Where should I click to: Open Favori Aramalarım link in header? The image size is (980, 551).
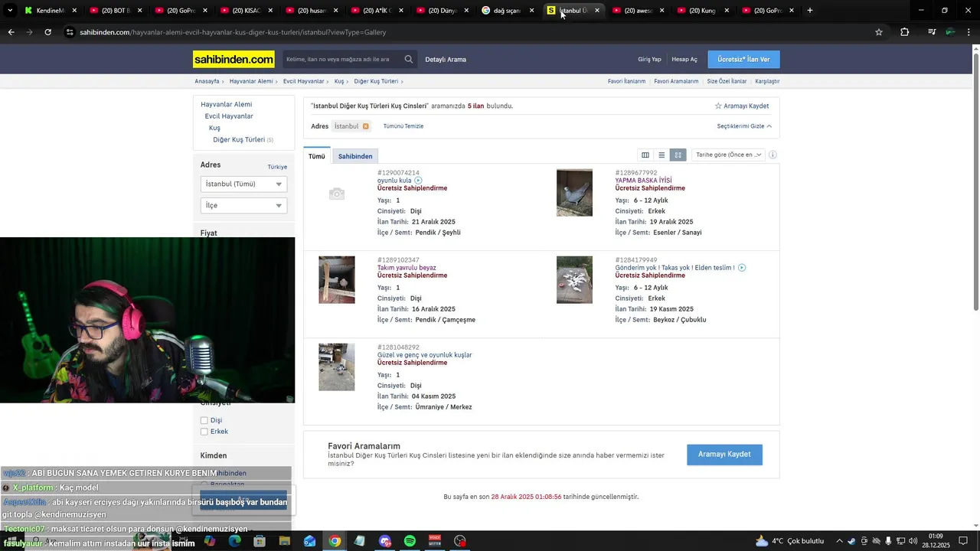point(676,81)
